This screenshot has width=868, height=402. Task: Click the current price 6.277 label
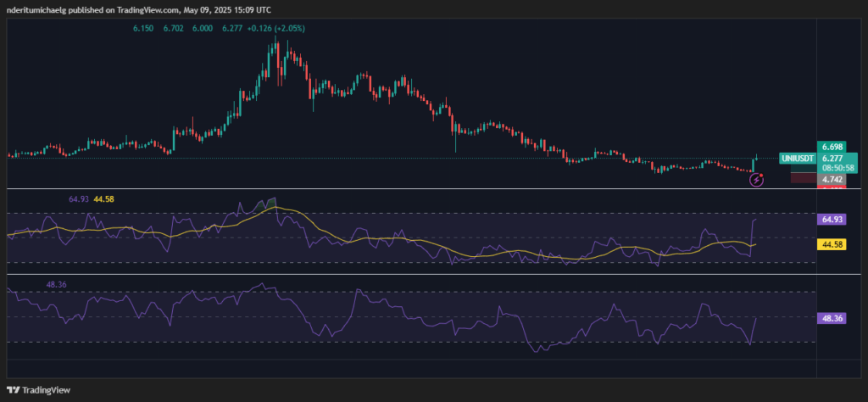(832, 158)
